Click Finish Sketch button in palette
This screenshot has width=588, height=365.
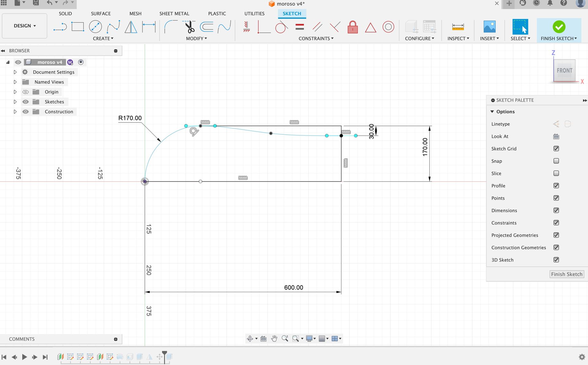[566, 274]
